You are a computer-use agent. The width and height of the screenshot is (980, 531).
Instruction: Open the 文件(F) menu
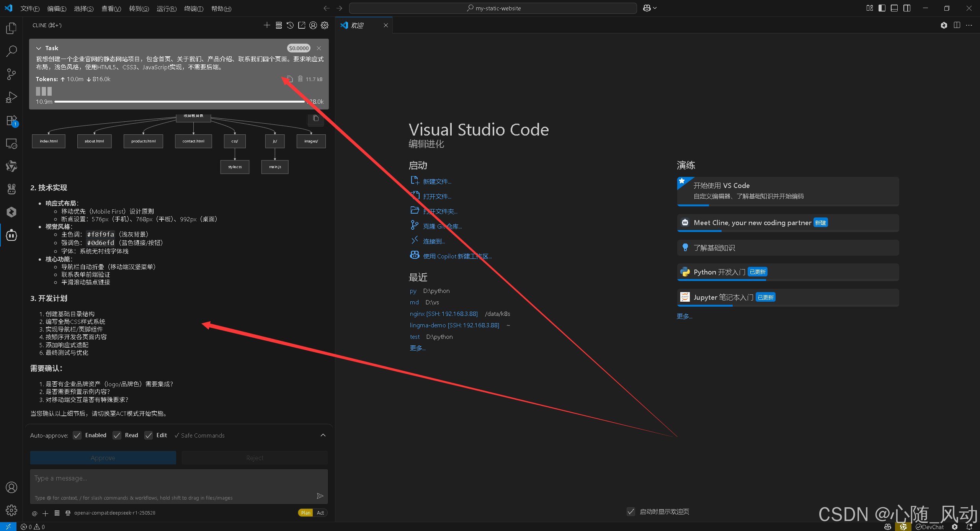pyautogui.click(x=30, y=8)
